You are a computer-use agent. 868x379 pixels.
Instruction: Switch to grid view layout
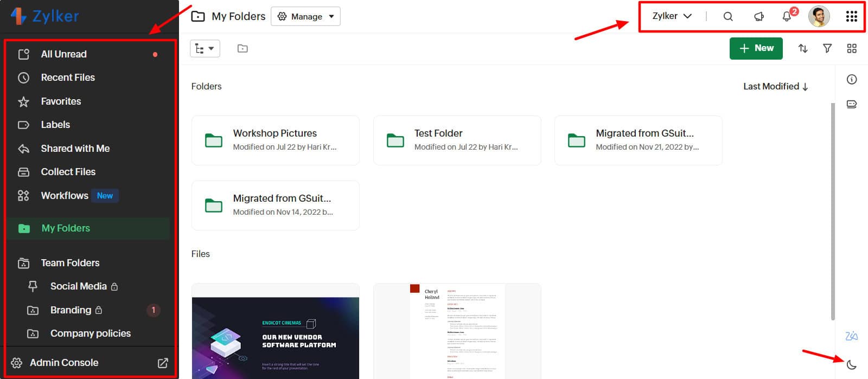point(852,48)
